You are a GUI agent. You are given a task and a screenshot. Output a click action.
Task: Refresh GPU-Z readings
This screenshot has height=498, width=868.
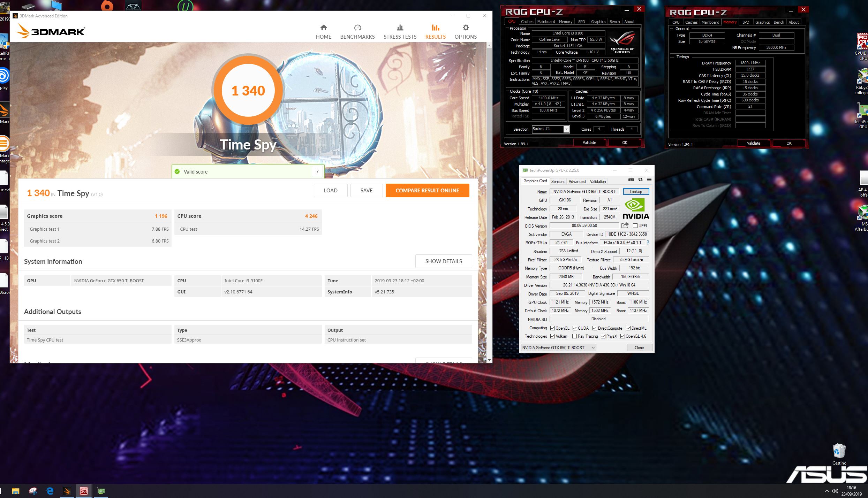pyautogui.click(x=640, y=180)
